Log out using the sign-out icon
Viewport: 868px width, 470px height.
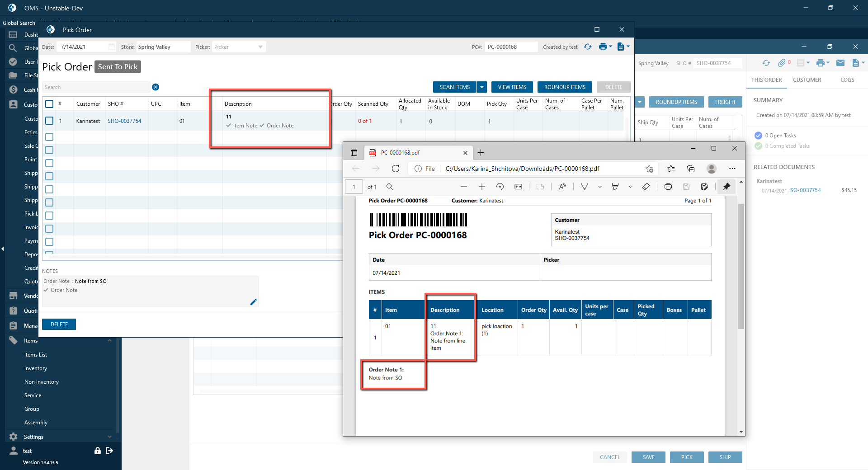coord(109,451)
